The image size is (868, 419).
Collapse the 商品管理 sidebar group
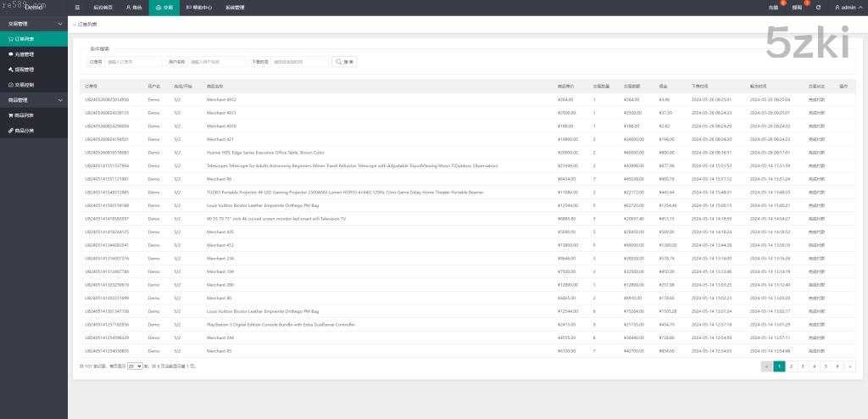[34, 100]
